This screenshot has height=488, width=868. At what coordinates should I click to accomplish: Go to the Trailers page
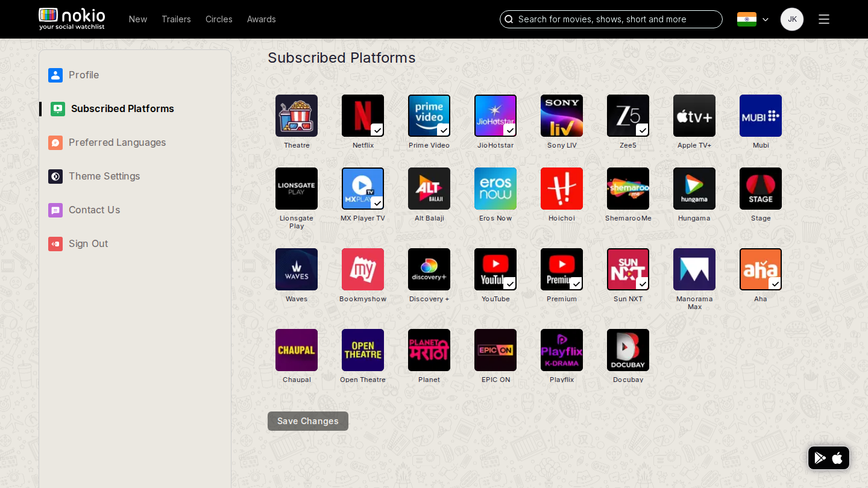tap(176, 19)
